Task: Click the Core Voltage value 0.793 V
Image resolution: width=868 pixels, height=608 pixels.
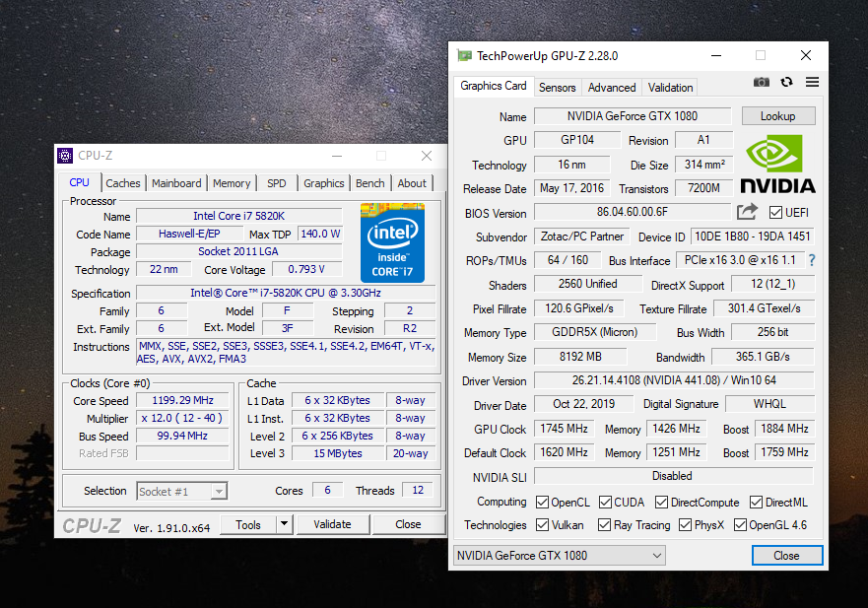Action: (x=306, y=269)
